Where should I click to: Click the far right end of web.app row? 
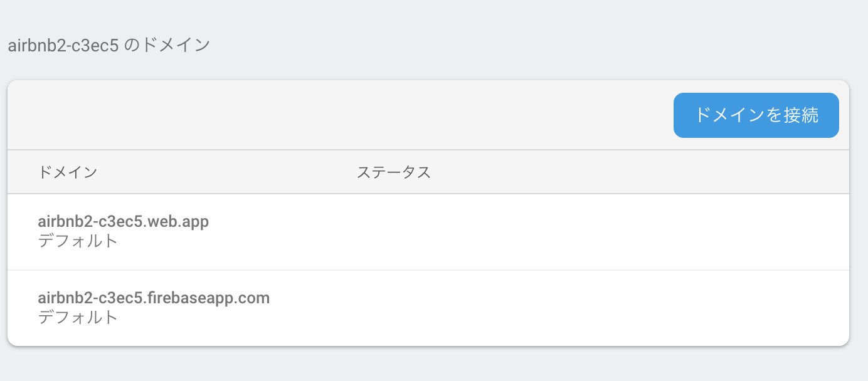(828, 231)
